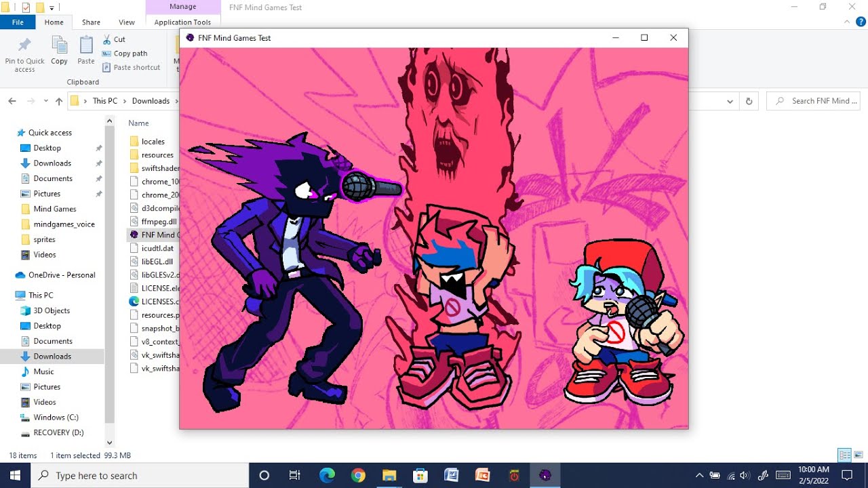Go up one folder with Up arrow
This screenshot has height=488, width=868.
(59, 101)
